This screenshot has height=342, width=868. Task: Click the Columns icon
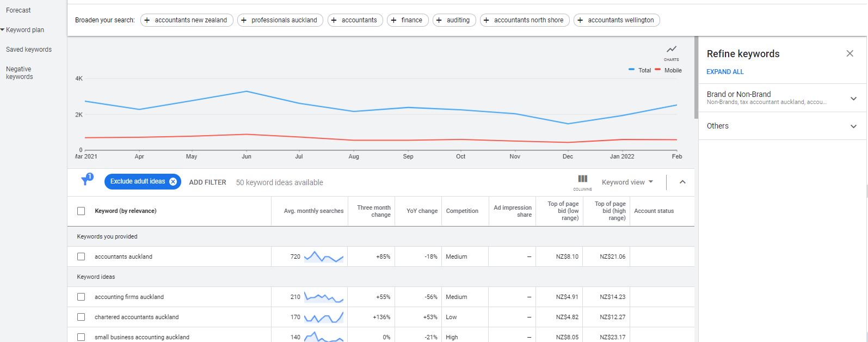pos(582,179)
